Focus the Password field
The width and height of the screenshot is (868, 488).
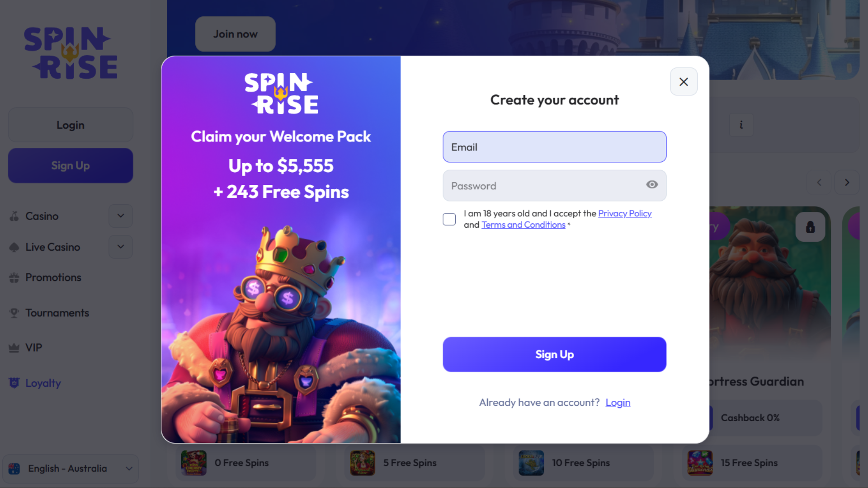(542, 186)
